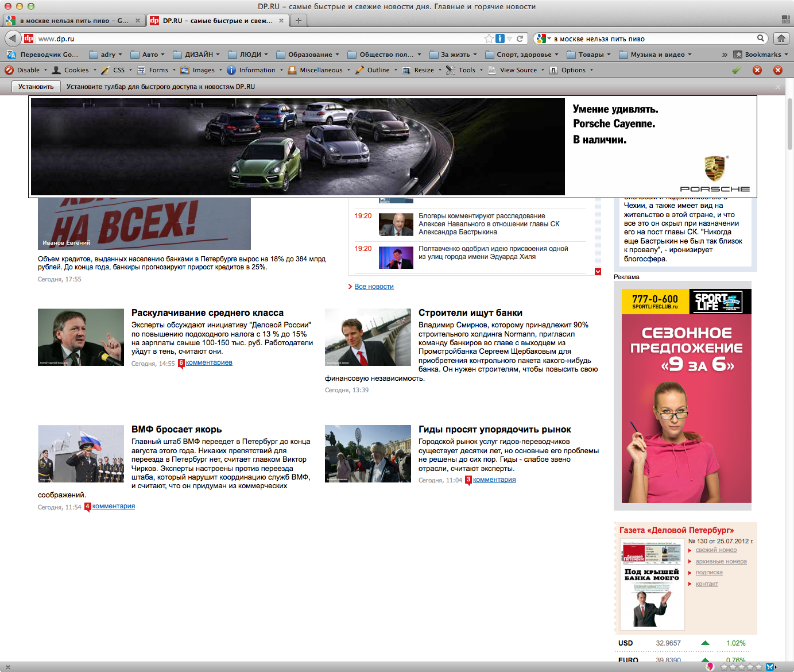794x672 pixels.
Task: Open the Bookmarks menu button
Action: 762,55
